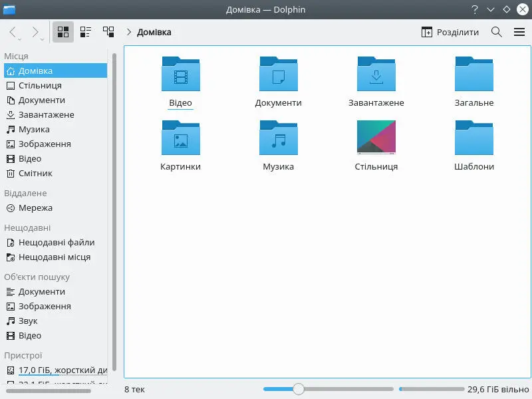Open the Загальне folder icon
532x399 pixels.
(474, 74)
